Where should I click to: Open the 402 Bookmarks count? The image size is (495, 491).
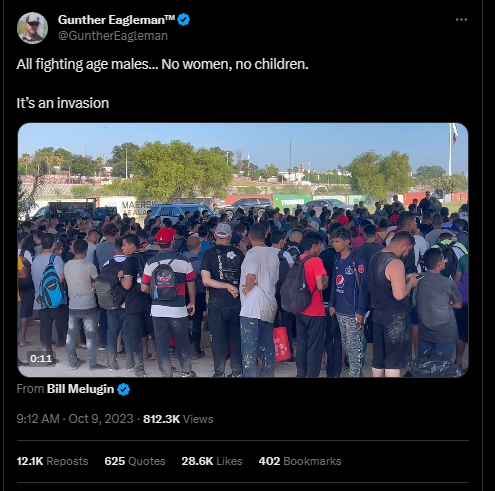point(300,461)
